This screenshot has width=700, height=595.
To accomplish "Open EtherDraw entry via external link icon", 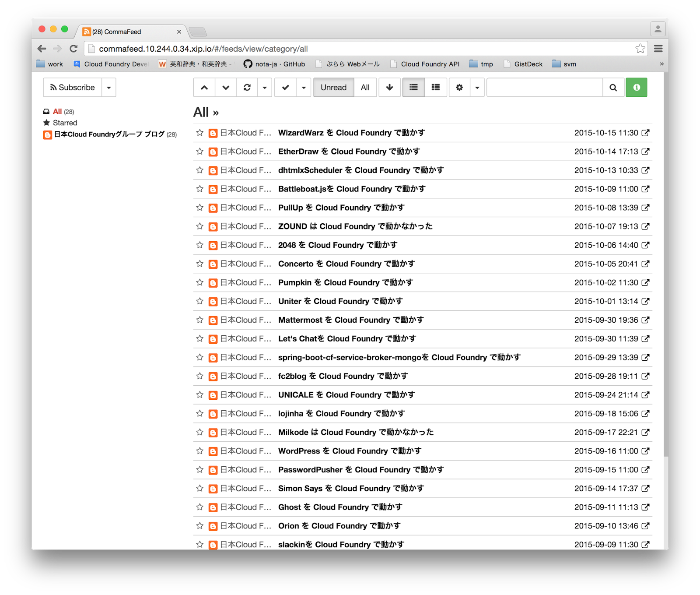I will click(x=645, y=151).
